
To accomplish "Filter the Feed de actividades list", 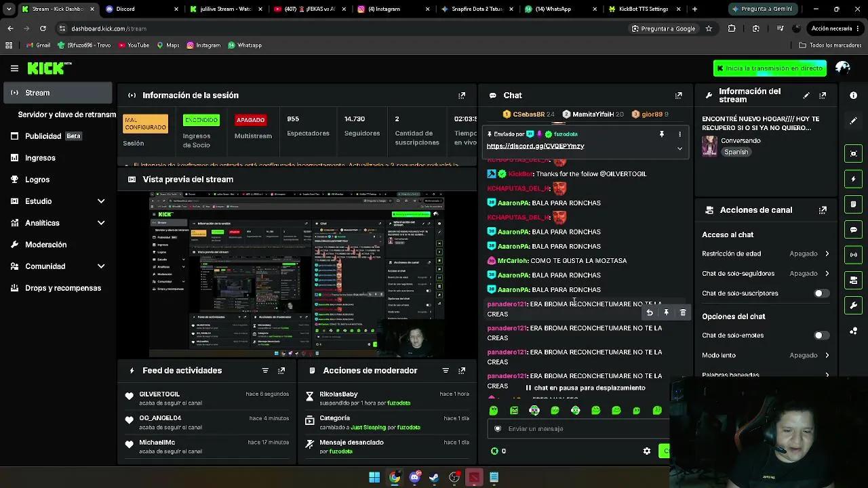I will 265,371.
